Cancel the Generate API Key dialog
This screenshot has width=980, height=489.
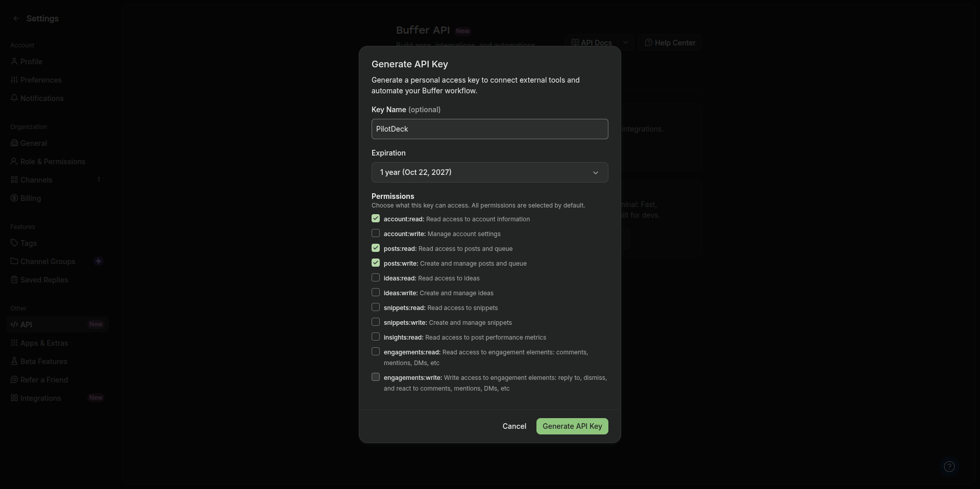[x=514, y=426]
